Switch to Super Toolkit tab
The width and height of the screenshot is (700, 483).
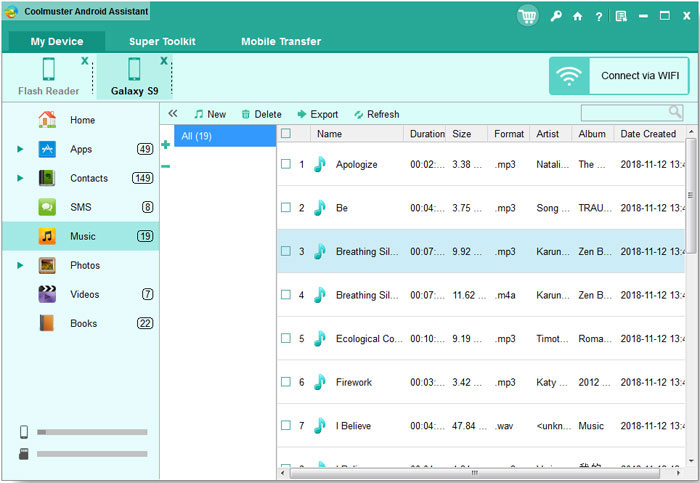(x=162, y=42)
